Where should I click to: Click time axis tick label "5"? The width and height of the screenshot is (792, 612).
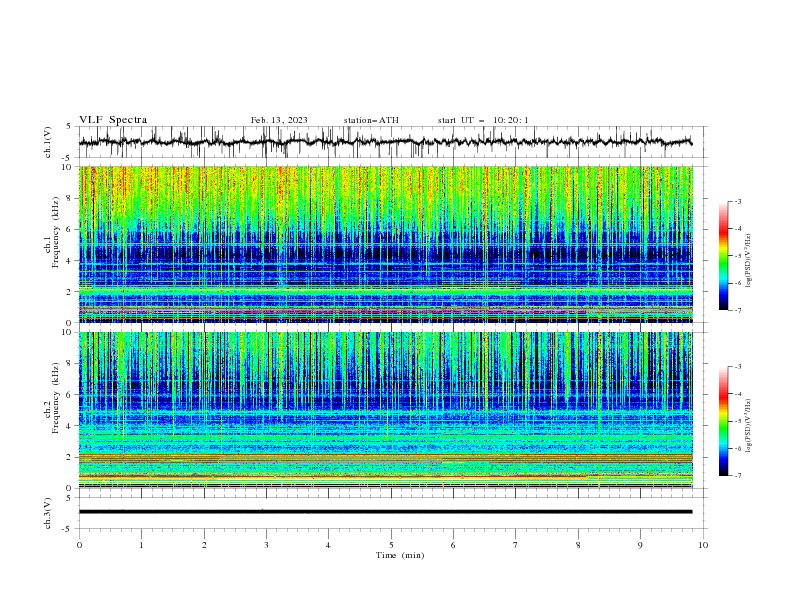click(391, 545)
